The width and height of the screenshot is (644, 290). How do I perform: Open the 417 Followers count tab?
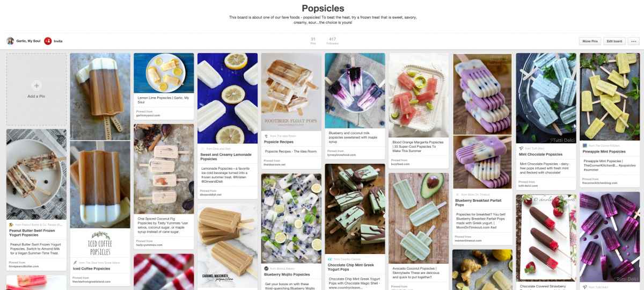[x=333, y=41]
